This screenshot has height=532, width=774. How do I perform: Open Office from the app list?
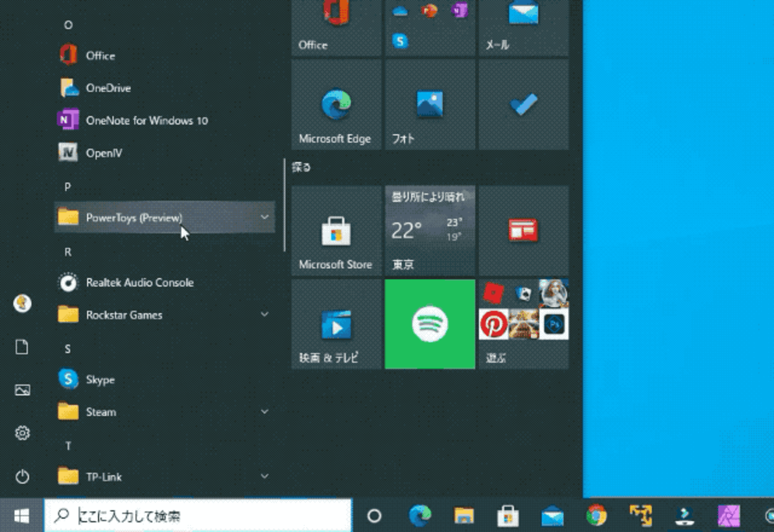[x=165, y=55]
